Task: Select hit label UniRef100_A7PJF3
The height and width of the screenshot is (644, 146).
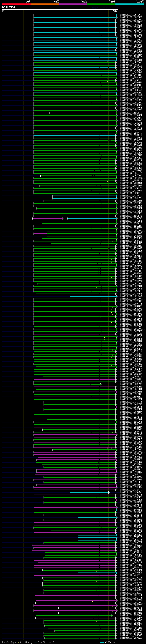Action: tap(131, 221)
